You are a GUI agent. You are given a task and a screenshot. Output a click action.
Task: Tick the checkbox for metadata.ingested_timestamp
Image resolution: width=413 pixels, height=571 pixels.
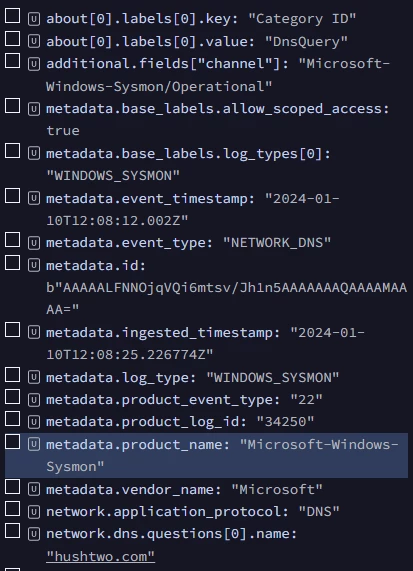(x=12, y=330)
